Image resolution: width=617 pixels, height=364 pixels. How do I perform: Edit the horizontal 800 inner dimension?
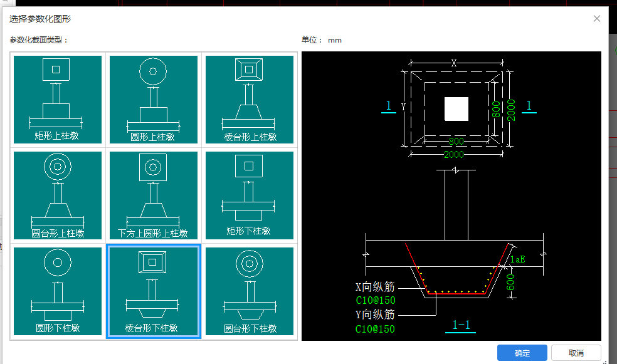pyautogui.click(x=456, y=141)
